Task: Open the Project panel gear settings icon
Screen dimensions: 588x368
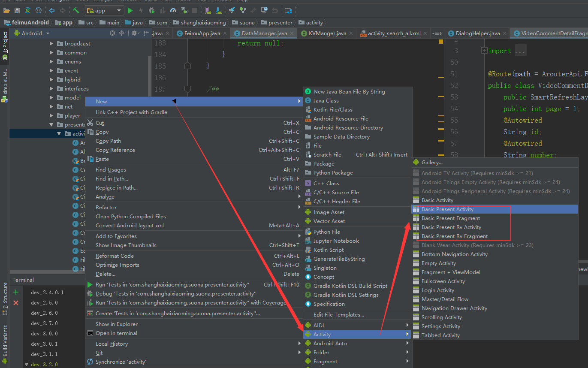Action: 135,33
